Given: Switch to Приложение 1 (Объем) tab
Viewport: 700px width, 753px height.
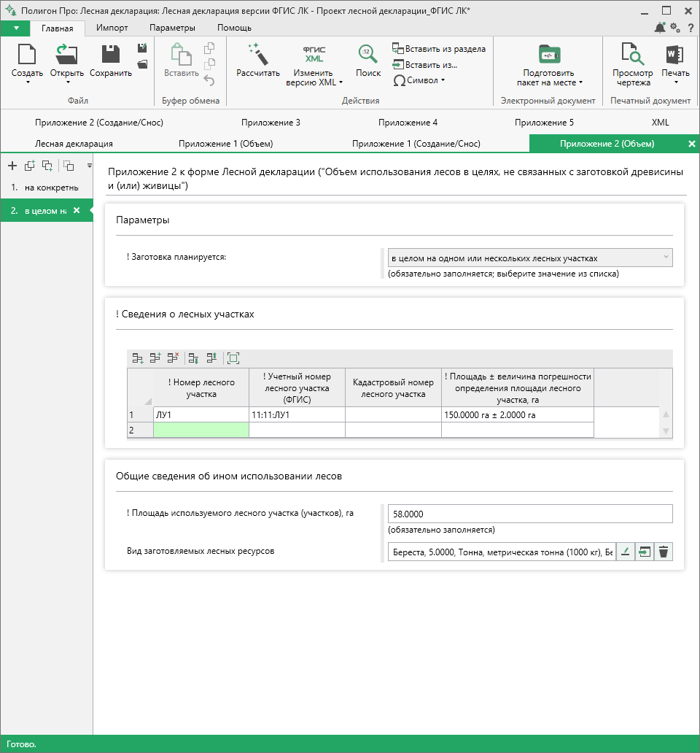Looking at the screenshot, I should pyautogui.click(x=225, y=144).
